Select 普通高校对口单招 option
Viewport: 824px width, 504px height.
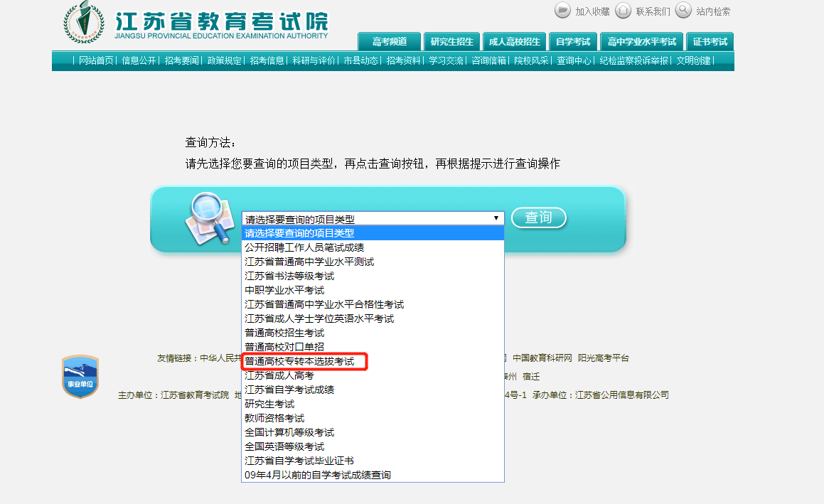(x=373, y=347)
